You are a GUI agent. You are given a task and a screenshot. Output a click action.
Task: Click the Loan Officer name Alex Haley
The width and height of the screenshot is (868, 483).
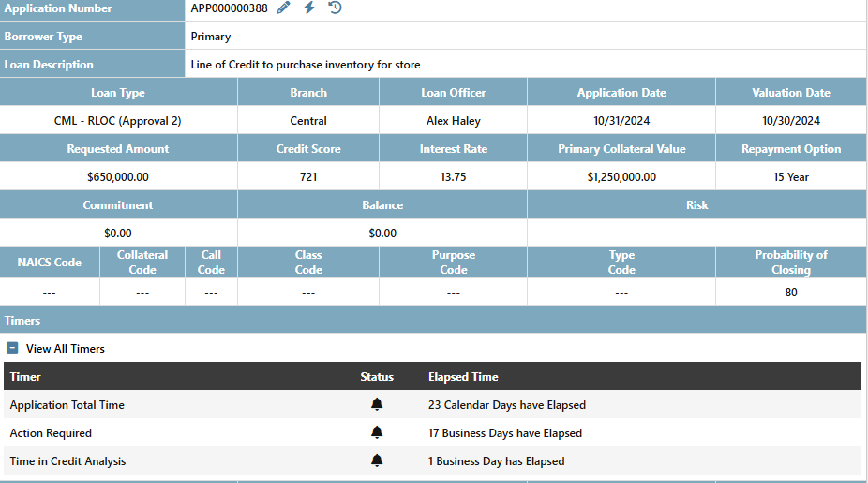(x=453, y=121)
